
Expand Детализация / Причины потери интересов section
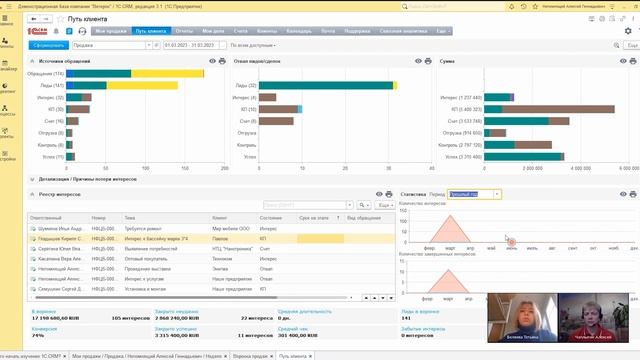pos(32,179)
